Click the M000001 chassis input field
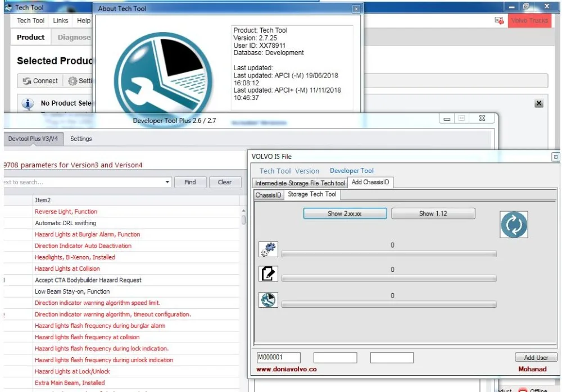The height and width of the screenshot is (392, 562). (x=279, y=357)
